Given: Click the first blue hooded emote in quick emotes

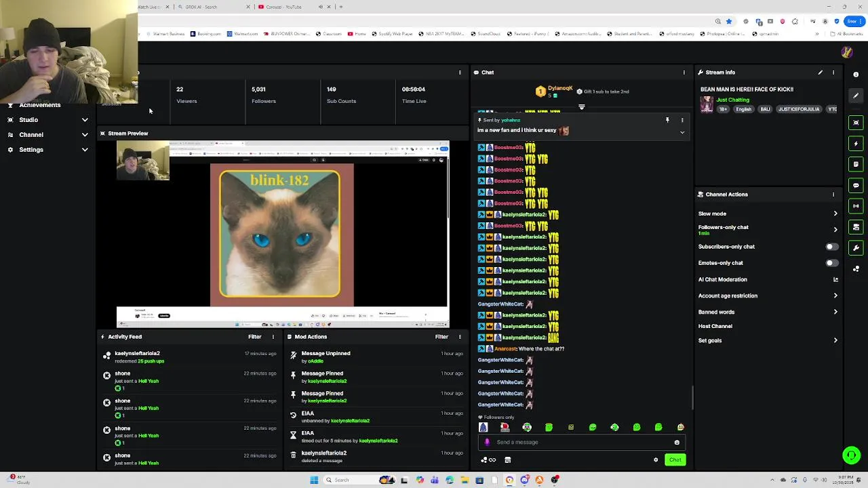Looking at the screenshot, I should tap(483, 428).
